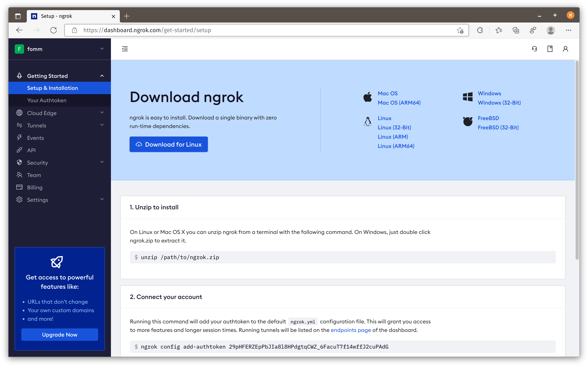Screen dimensions: 588x366
Task: Click the page vertical scrollbar
Action: 577,160
